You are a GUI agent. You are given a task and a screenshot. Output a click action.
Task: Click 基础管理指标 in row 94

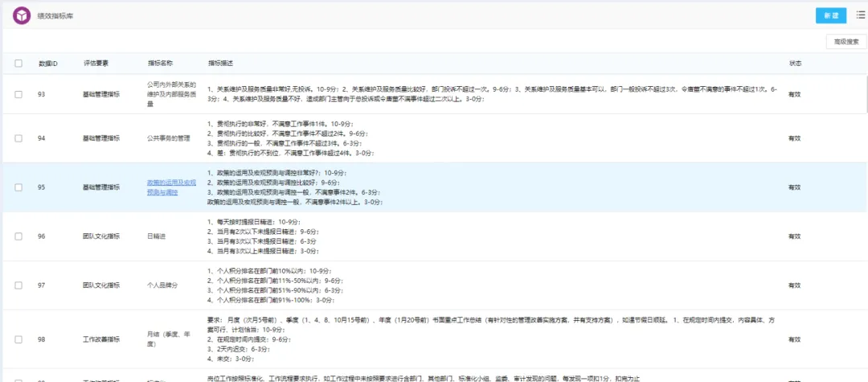[x=101, y=138]
